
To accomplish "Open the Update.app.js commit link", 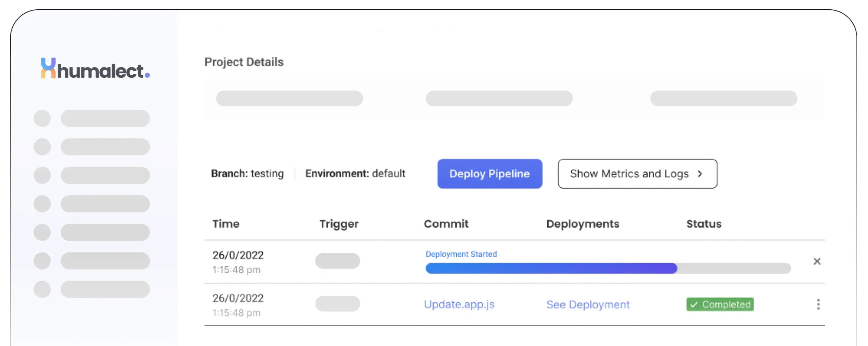I will (x=459, y=304).
